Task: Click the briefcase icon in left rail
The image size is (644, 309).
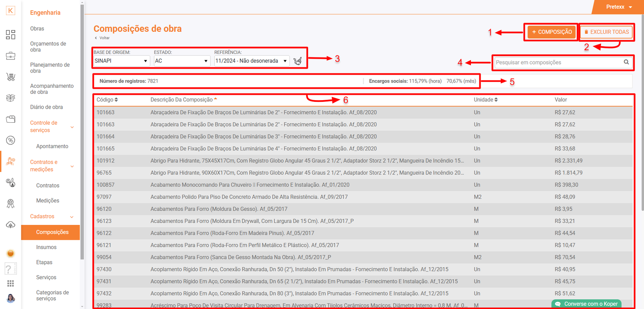Action: pos(10,56)
